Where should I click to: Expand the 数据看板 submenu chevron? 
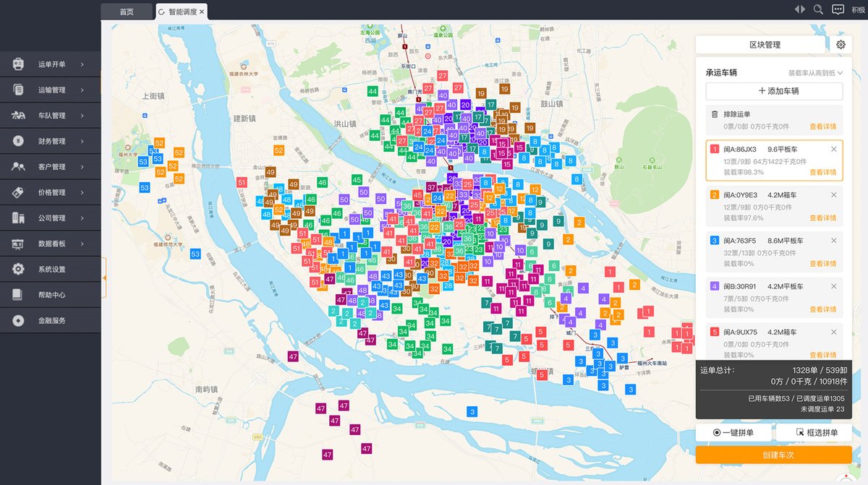82,244
